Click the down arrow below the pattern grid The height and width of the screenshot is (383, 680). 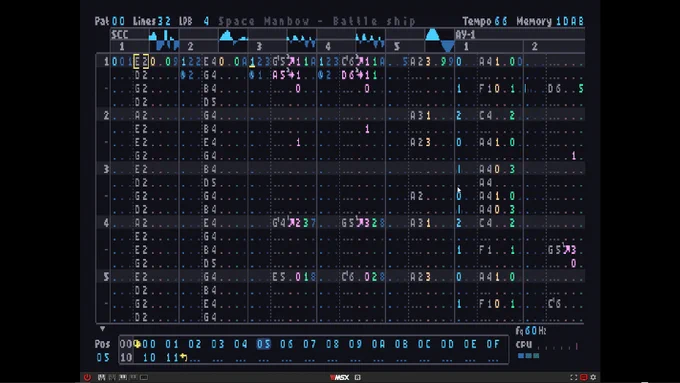pos(102,329)
